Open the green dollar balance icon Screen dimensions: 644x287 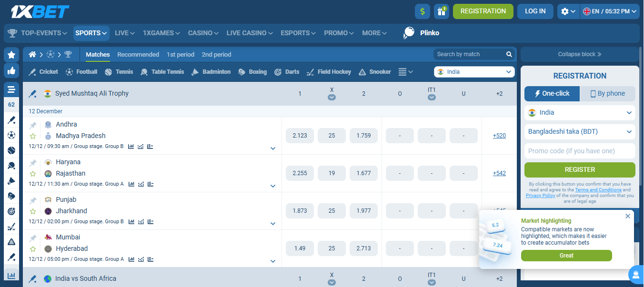click(x=422, y=10)
